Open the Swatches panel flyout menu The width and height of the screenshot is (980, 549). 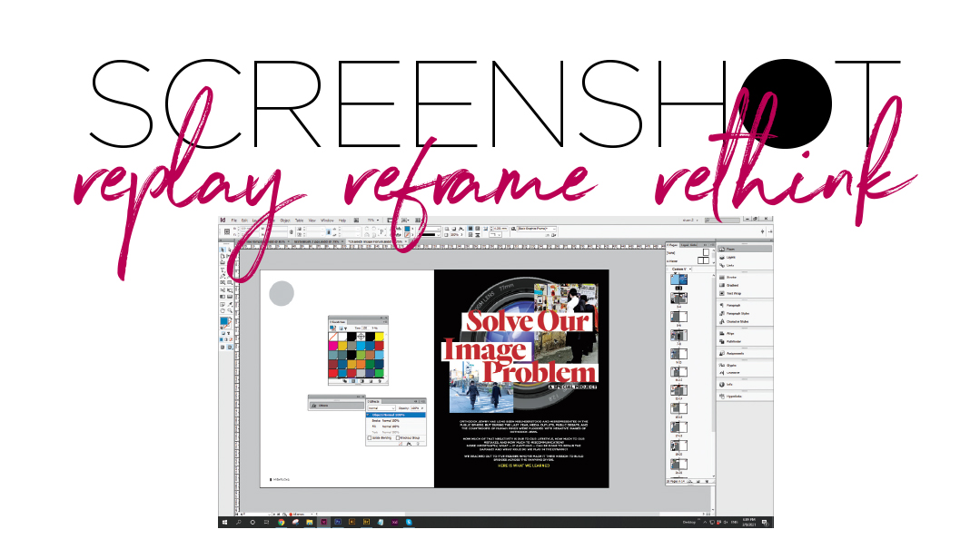tap(385, 322)
